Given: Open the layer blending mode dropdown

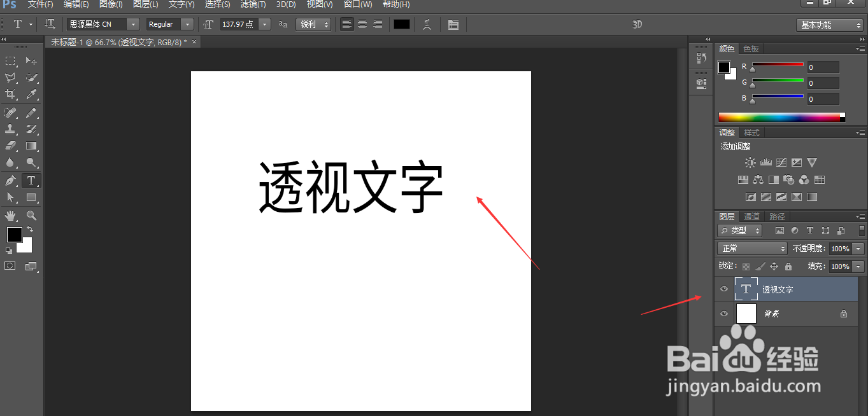Looking at the screenshot, I should point(751,248).
